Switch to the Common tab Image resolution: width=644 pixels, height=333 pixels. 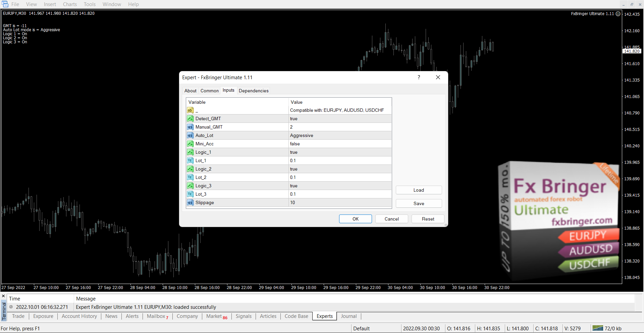pyautogui.click(x=210, y=91)
